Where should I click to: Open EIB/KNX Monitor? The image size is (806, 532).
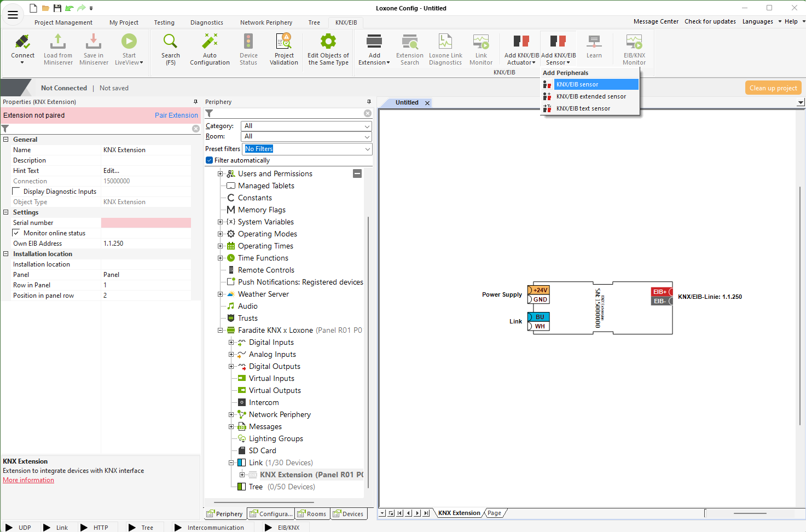point(634,49)
